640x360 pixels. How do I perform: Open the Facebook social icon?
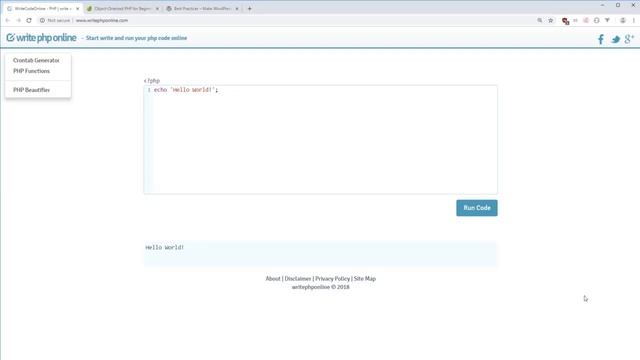(x=601, y=39)
